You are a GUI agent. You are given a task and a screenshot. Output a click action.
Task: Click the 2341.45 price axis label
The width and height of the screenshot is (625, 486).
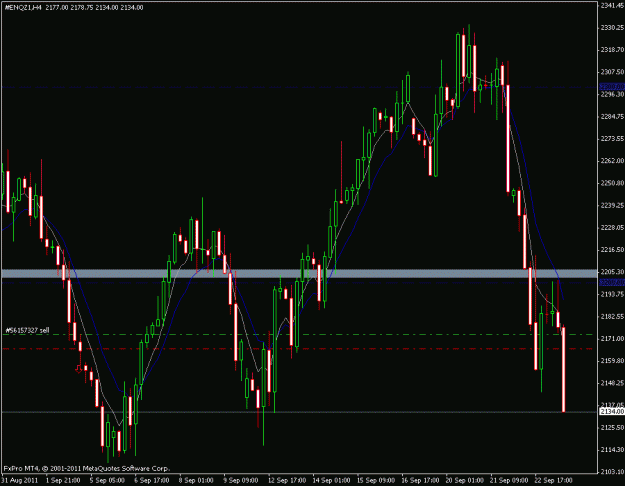(x=612, y=5)
